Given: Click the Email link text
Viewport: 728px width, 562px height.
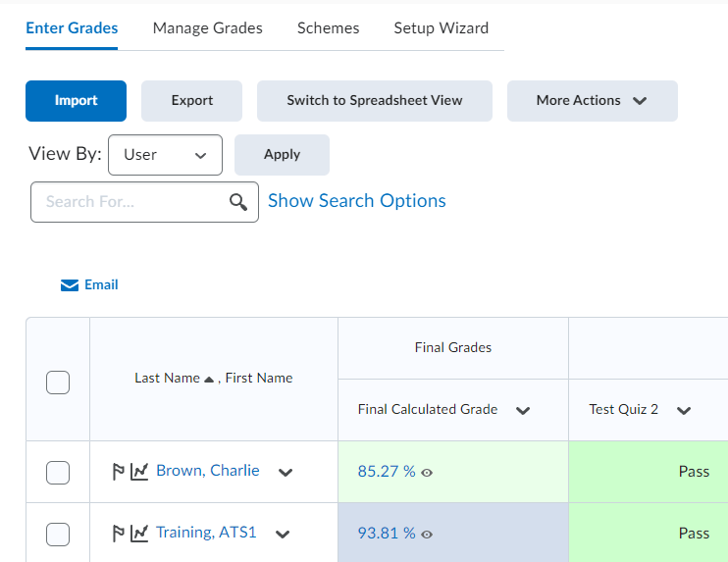Looking at the screenshot, I should pyautogui.click(x=101, y=284).
